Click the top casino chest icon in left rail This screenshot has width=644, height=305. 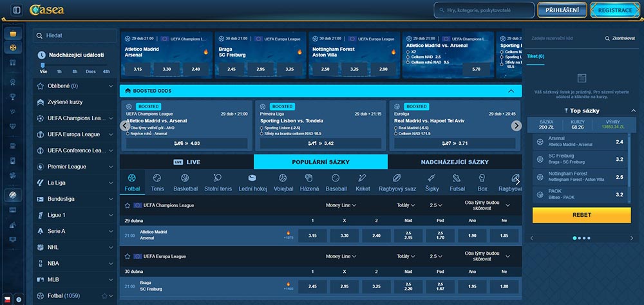point(13,33)
